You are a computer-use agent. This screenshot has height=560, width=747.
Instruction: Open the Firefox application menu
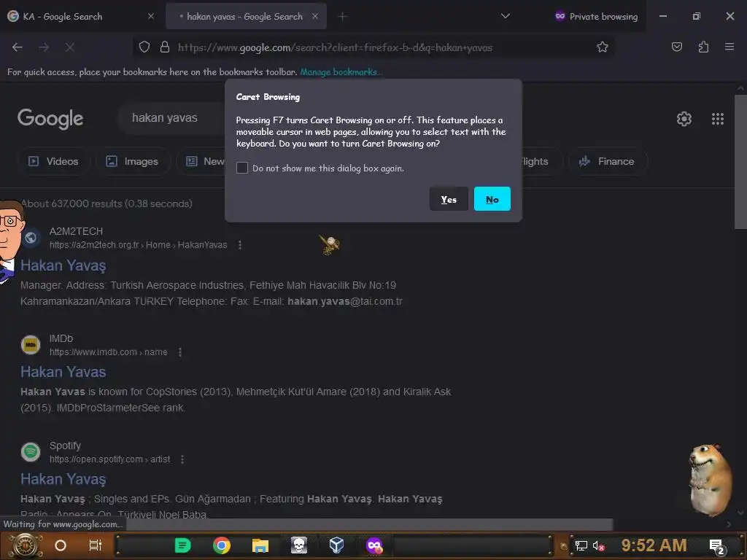point(729,47)
